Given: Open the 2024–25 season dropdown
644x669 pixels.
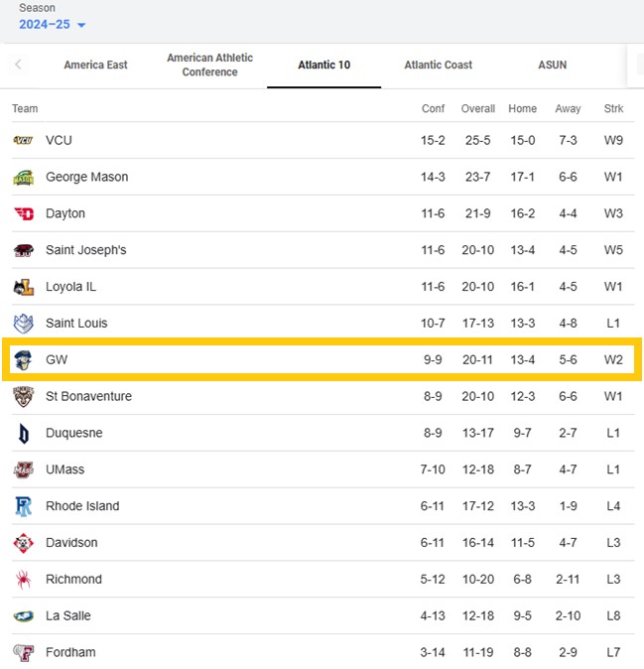Looking at the screenshot, I should [53, 25].
